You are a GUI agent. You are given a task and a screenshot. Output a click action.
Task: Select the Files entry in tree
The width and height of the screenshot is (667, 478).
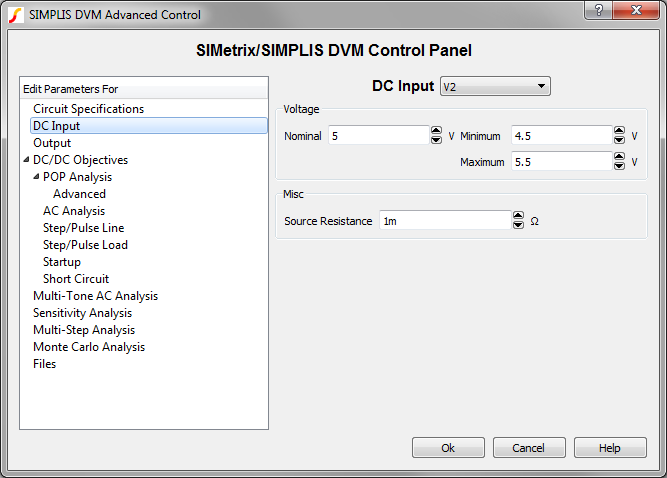45,364
